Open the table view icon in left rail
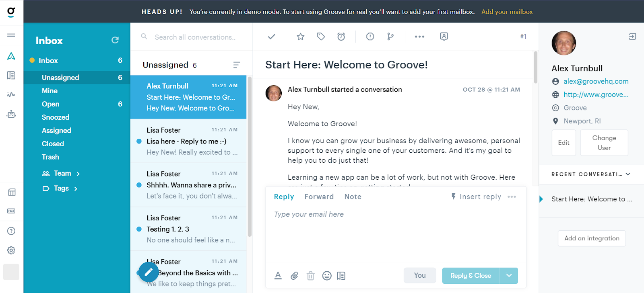This screenshot has width=644, height=293. 12,192
